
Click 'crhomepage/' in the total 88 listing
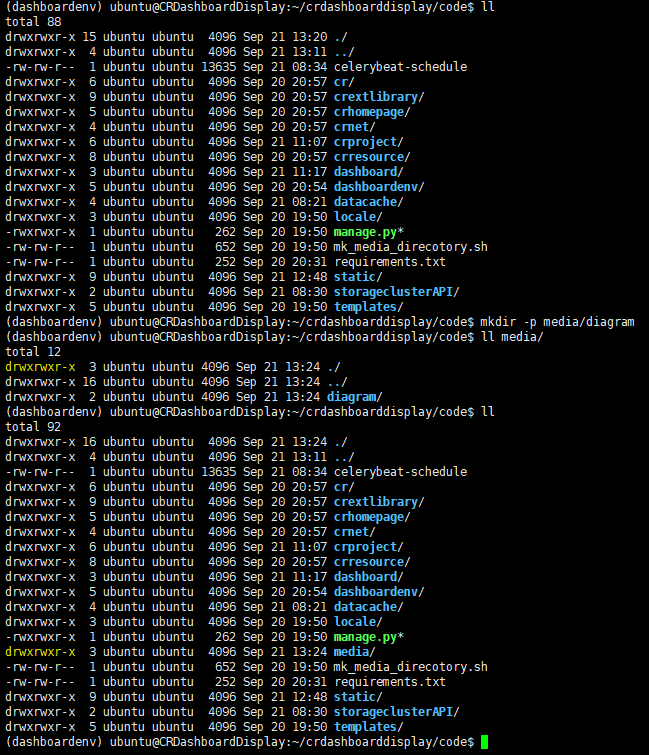pos(372,112)
